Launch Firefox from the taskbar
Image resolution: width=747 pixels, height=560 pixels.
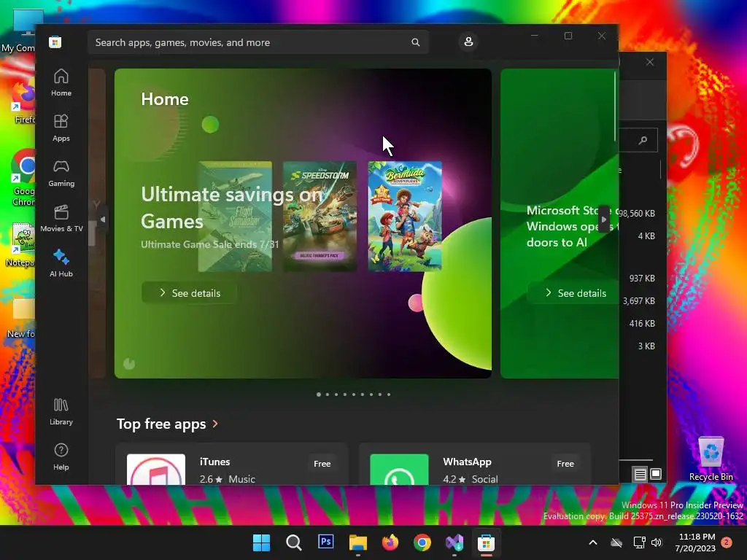point(390,542)
